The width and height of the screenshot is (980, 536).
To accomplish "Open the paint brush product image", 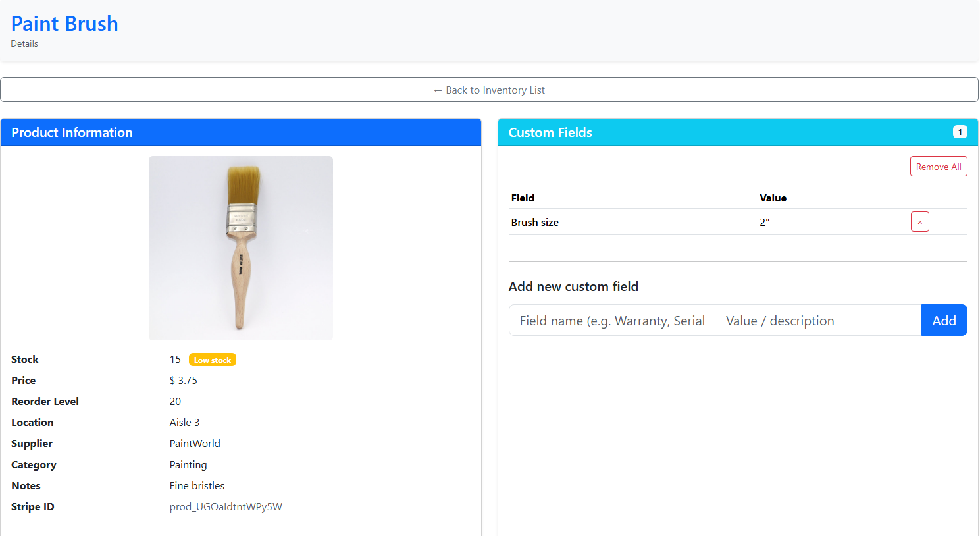I will tap(240, 248).
